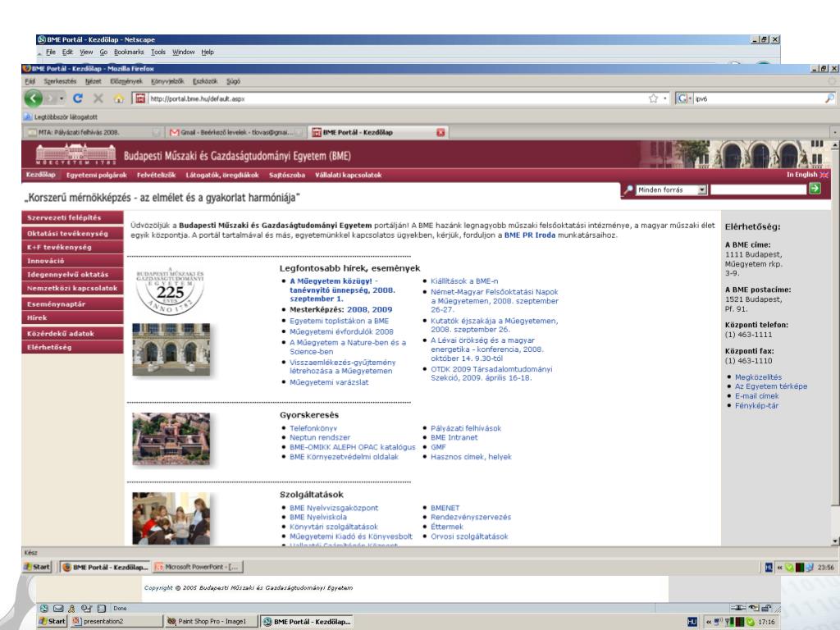Click the magnifier icon in Firefox search box
The height and width of the screenshot is (630, 840).
click(829, 98)
